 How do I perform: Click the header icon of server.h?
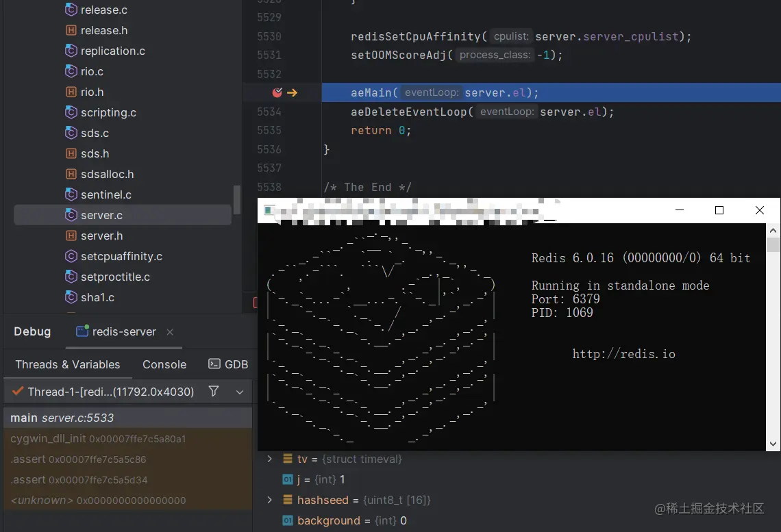[71, 236]
